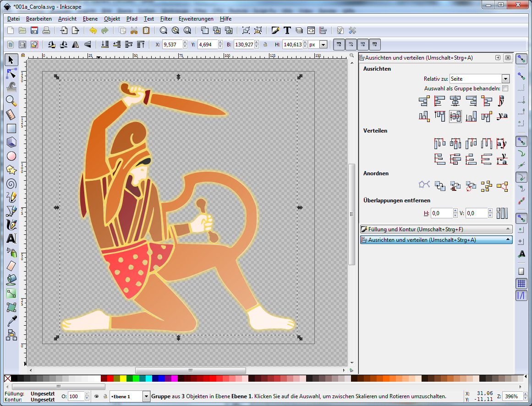Screen dimensions: 532x406
Task: Click the Save document icon
Action: click(x=34, y=31)
